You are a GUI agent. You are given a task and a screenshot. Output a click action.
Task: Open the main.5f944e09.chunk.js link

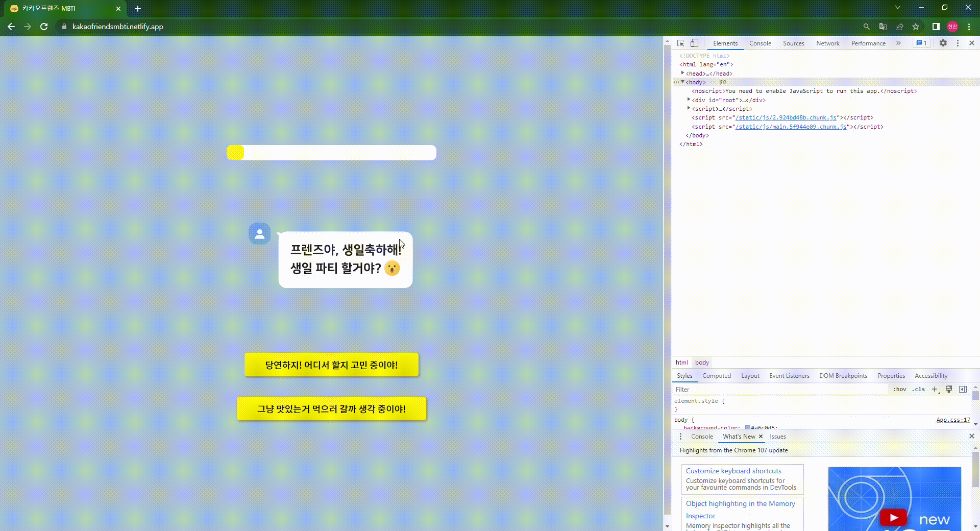791,127
